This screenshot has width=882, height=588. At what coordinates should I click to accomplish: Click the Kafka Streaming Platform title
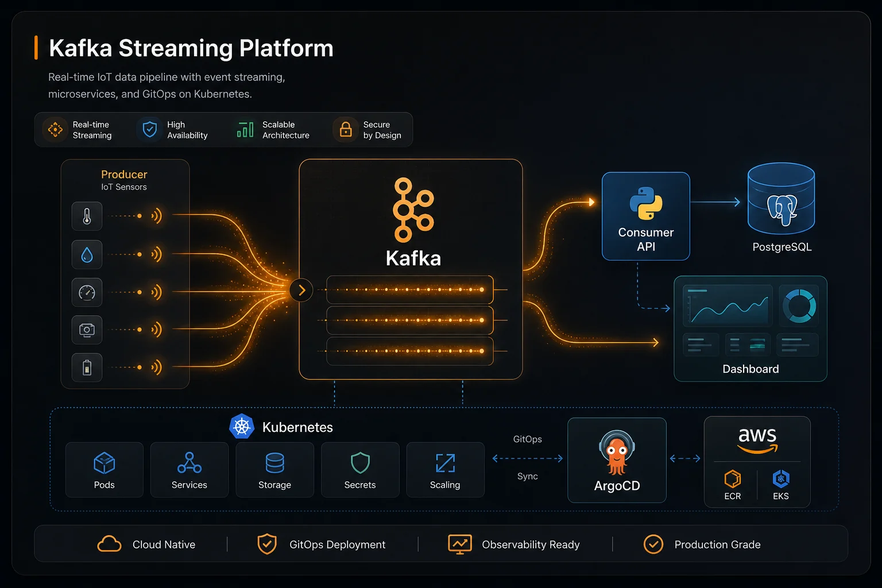coord(191,48)
